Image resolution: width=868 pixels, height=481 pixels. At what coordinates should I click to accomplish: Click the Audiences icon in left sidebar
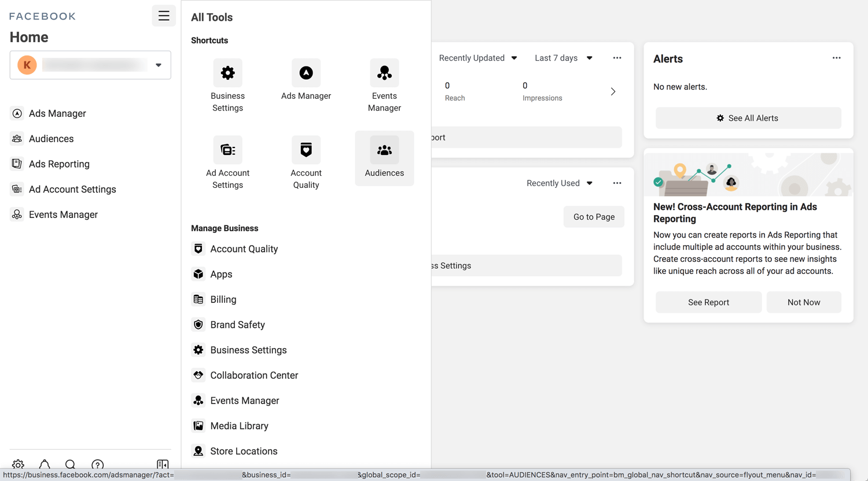click(17, 139)
